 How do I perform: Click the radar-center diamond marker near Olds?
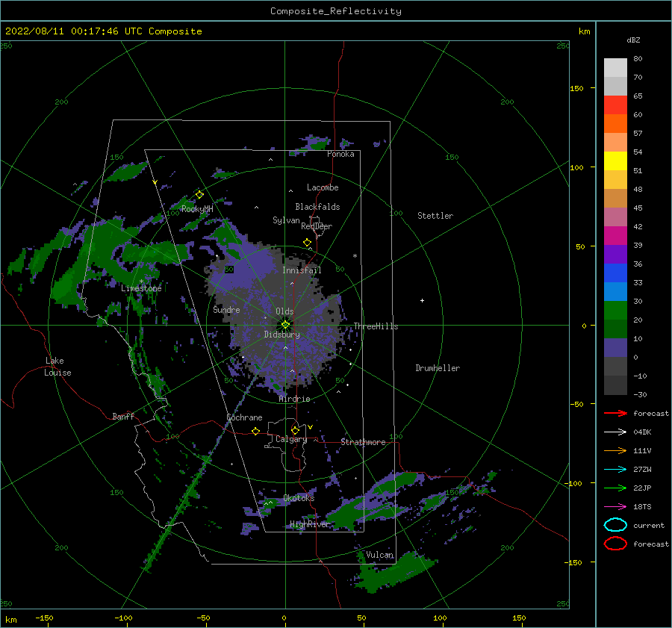285,325
